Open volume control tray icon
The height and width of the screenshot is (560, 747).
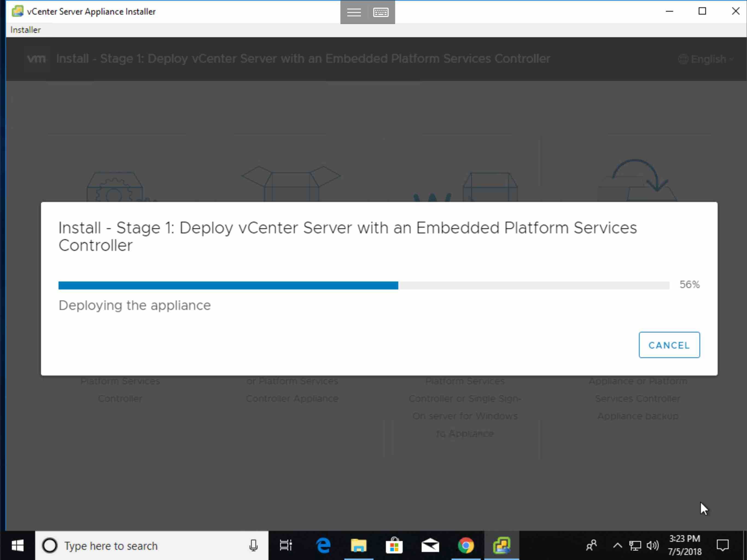(x=652, y=546)
